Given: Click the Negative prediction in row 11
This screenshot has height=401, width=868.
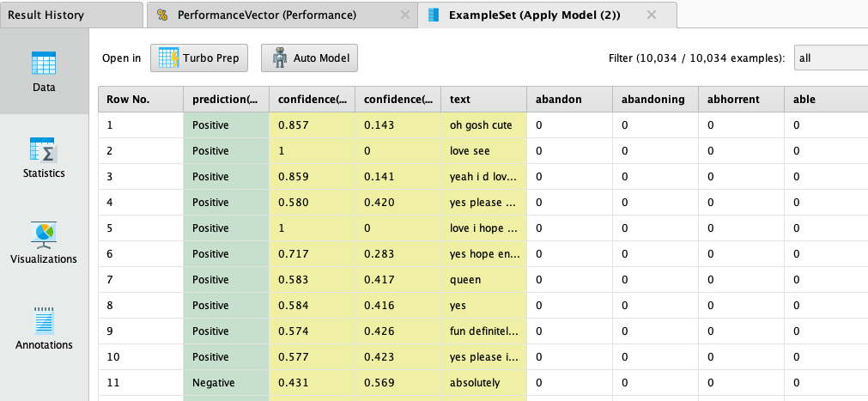Looking at the screenshot, I should tap(227, 383).
